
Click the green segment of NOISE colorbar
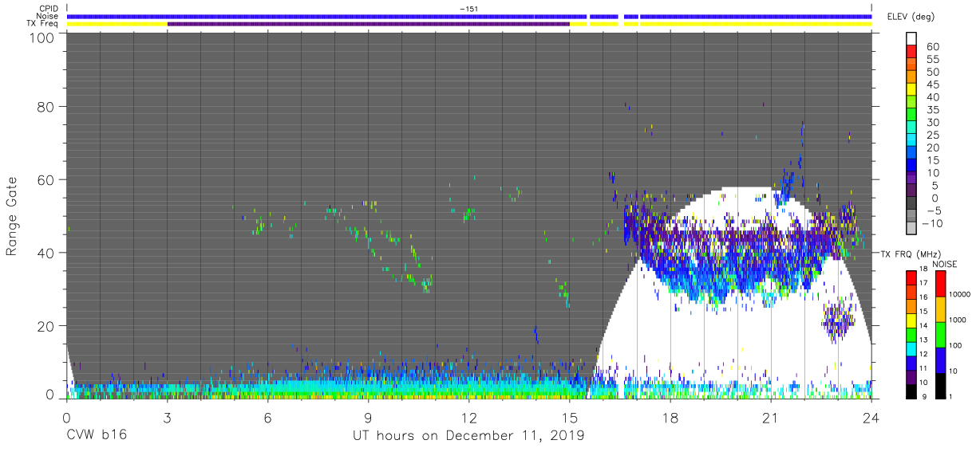(x=939, y=335)
